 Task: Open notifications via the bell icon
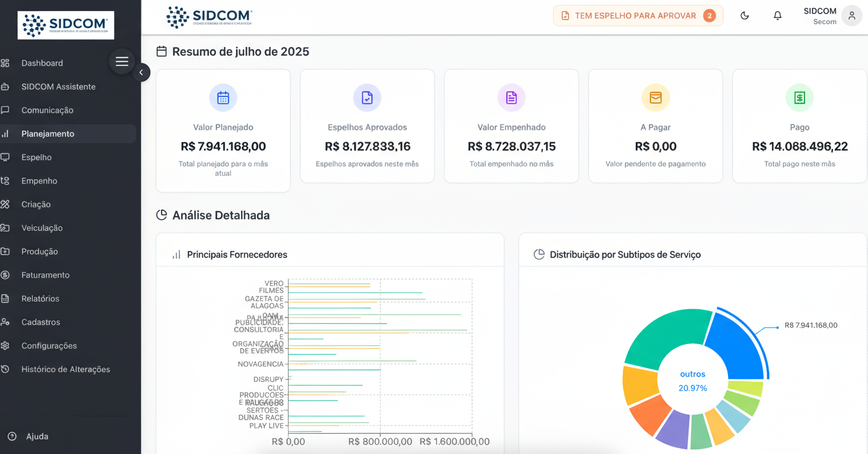point(777,16)
